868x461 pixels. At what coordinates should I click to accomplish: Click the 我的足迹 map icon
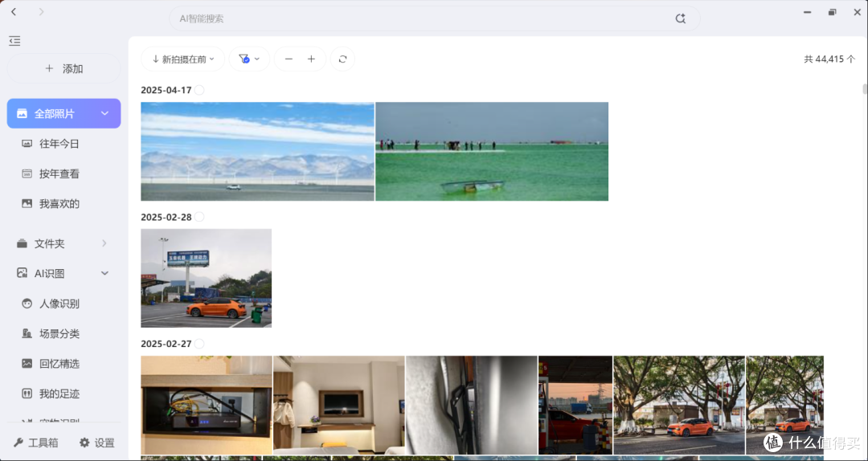click(x=27, y=394)
